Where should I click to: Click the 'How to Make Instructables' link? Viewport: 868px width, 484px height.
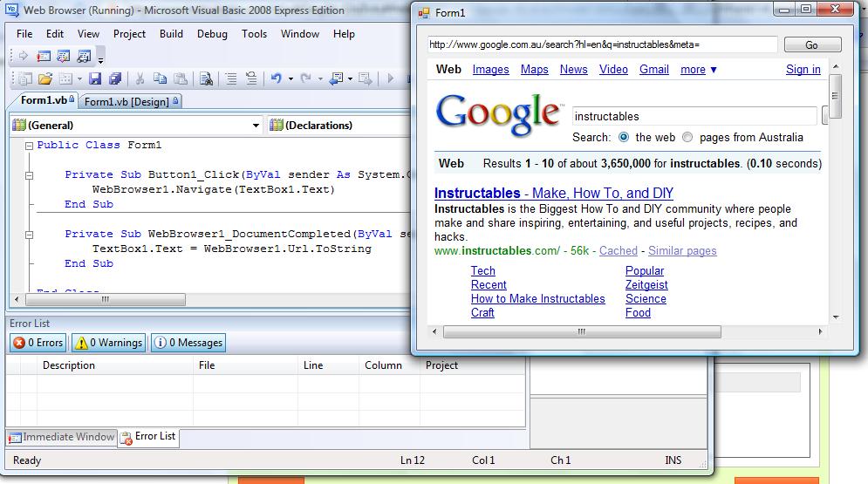pos(538,299)
